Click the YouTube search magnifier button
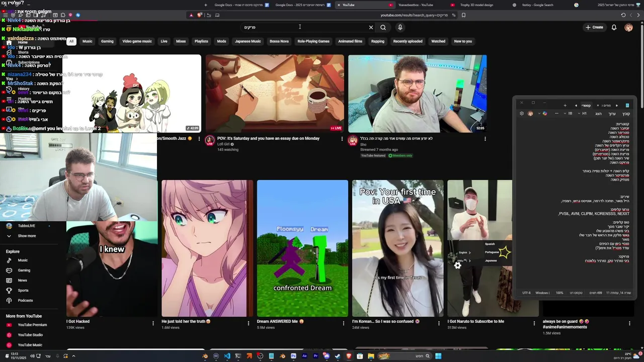Viewport: 644px width, 362px height. pos(383,28)
